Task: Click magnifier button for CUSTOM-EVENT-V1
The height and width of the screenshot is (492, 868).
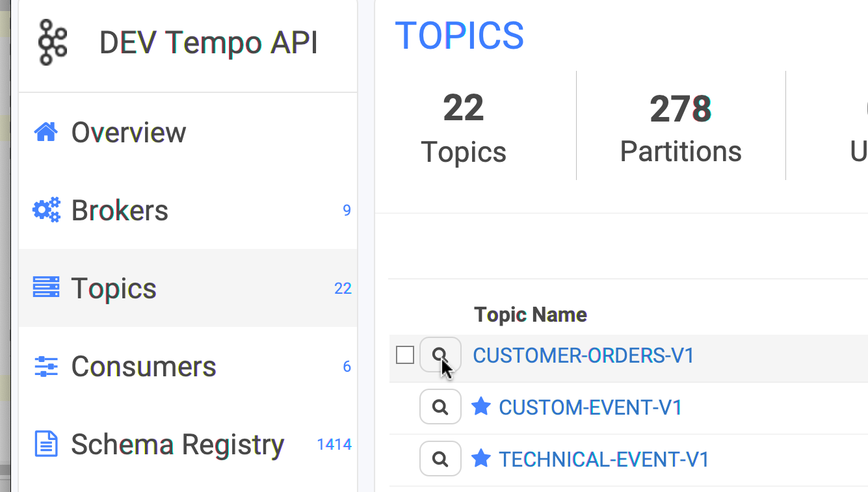Action: 440,407
